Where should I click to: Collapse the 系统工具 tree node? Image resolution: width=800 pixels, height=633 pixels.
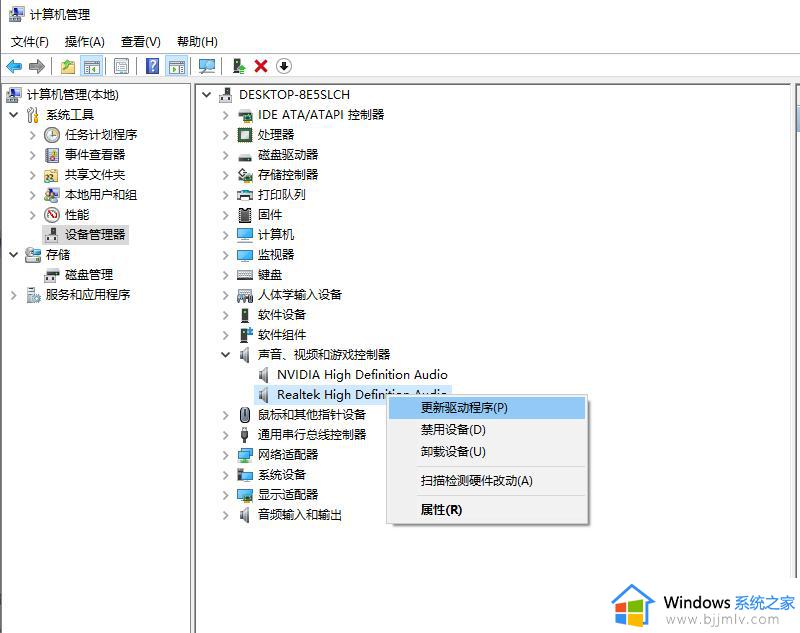pyautogui.click(x=14, y=115)
